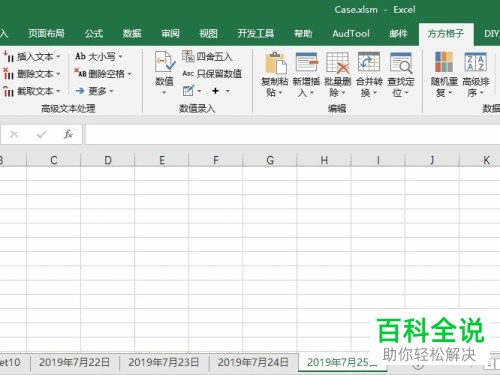Click 只保留数值 (keep values only)

(x=212, y=74)
